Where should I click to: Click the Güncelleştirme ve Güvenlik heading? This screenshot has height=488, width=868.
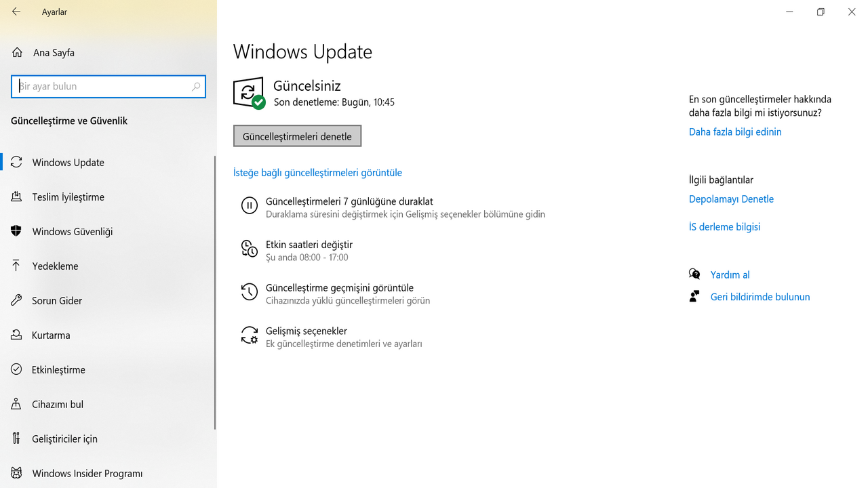point(69,121)
